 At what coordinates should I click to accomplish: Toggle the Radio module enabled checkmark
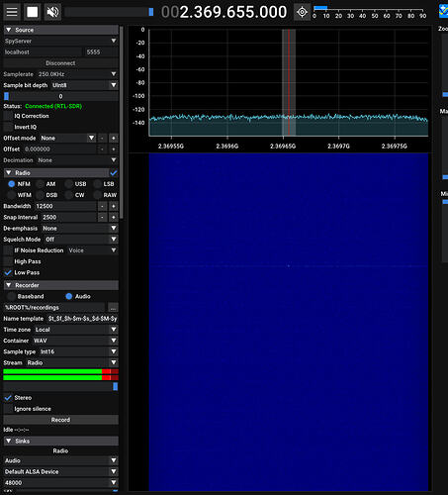(x=114, y=173)
